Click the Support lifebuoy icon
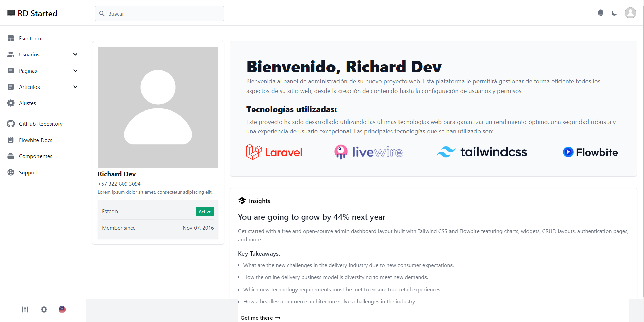Viewport: 644px width, 322px height. point(11,172)
